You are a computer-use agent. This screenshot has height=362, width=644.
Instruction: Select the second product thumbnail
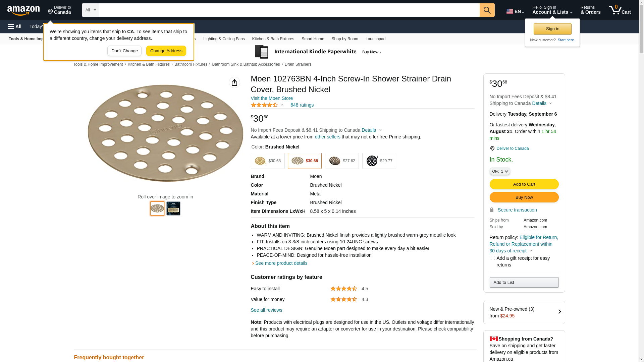(173, 208)
